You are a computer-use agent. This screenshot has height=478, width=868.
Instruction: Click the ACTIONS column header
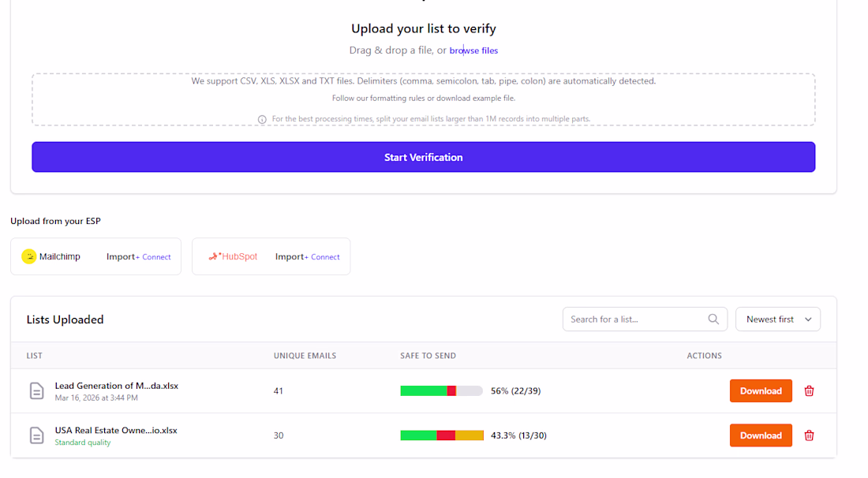tap(704, 356)
